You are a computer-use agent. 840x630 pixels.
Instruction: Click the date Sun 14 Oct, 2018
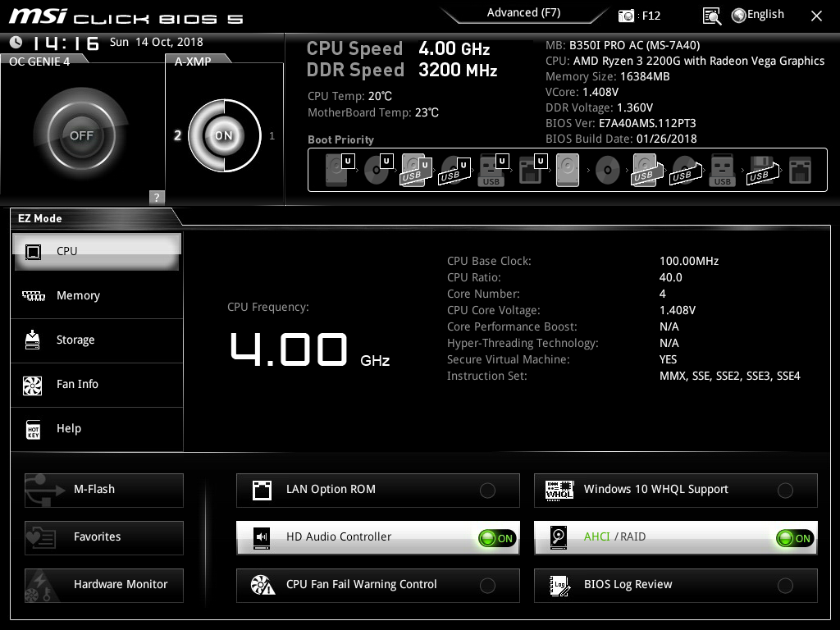click(x=157, y=43)
